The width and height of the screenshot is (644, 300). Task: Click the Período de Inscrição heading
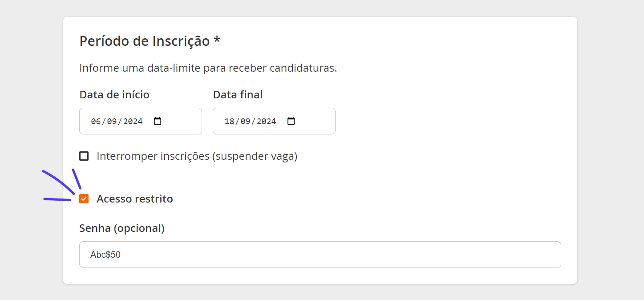pos(145,41)
